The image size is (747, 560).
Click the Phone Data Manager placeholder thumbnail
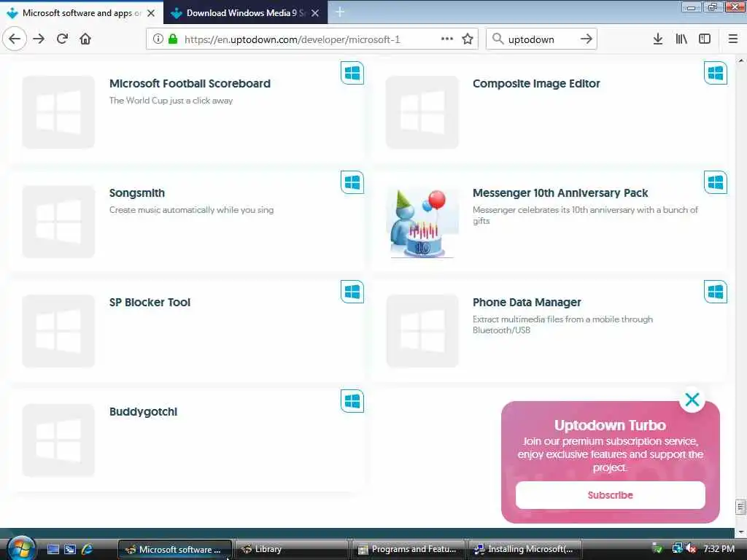tap(422, 331)
